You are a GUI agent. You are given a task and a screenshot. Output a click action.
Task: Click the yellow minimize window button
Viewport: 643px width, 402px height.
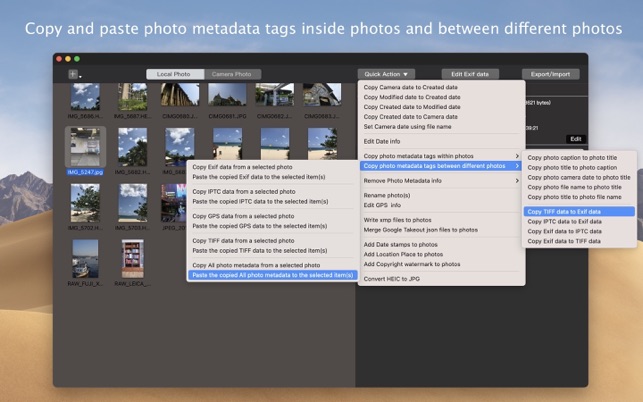tap(68, 59)
